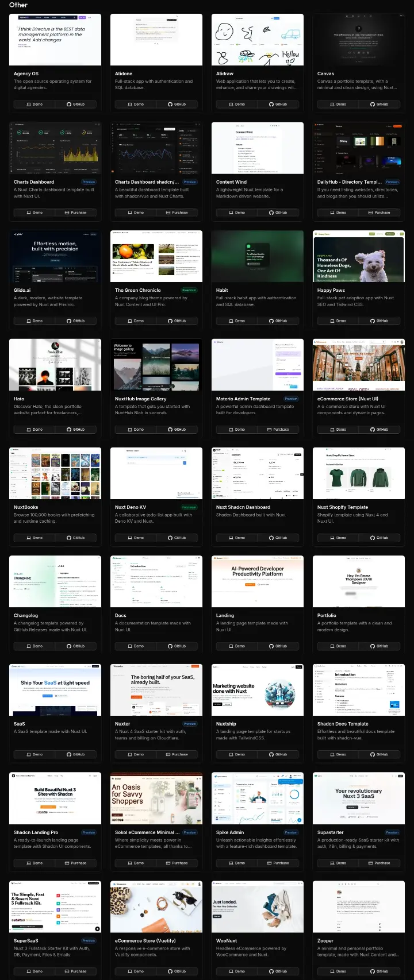Click the Changelog card title
This screenshot has width=414, height=980.
tap(26, 615)
